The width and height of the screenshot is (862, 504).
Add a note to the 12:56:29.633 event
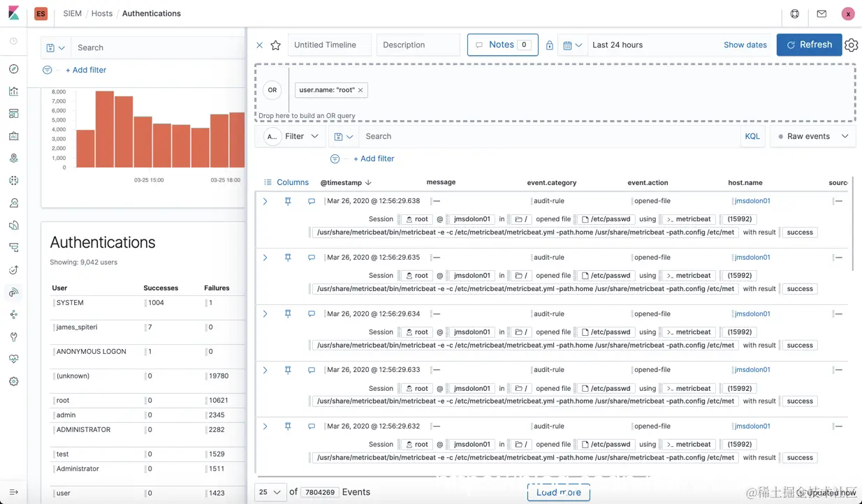312,370
